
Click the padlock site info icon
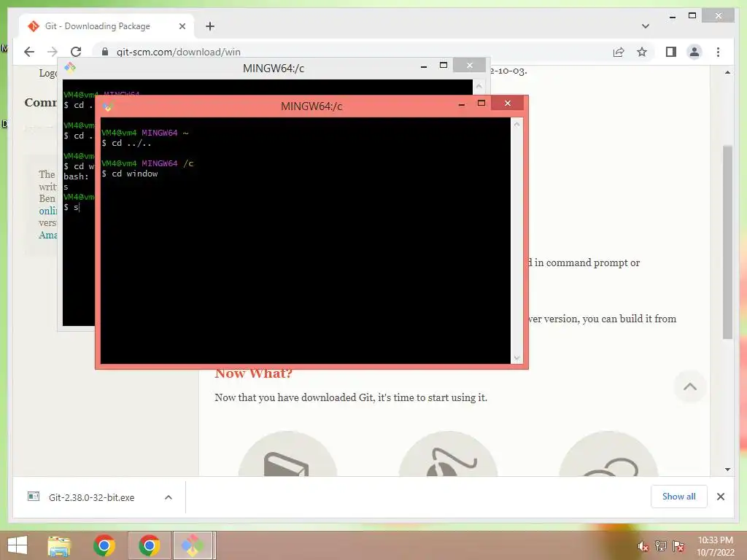pos(105,52)
